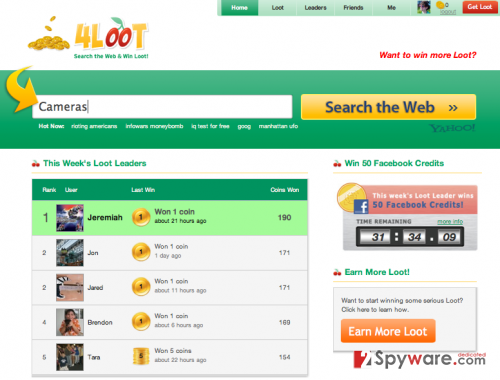Click the '50 Facebook Credits!' banner text
The width and height of the screenshot is (500, 380).
pyautogui.click(x=418, y=205)
